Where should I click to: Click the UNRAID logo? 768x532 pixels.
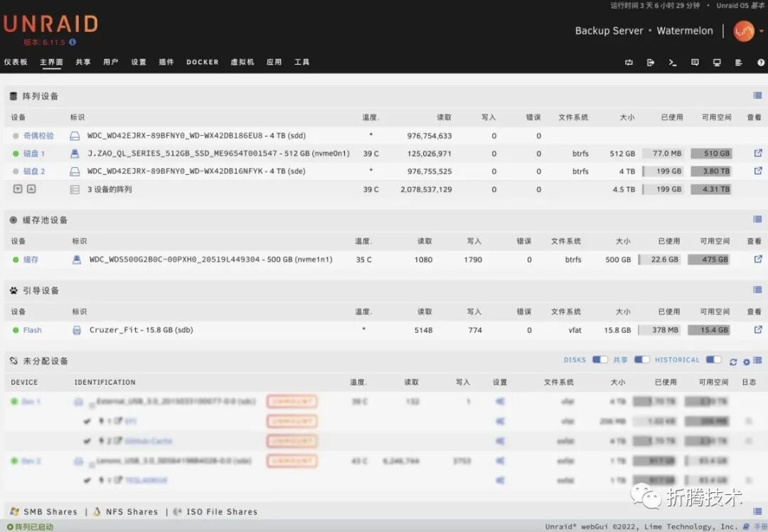51,24
